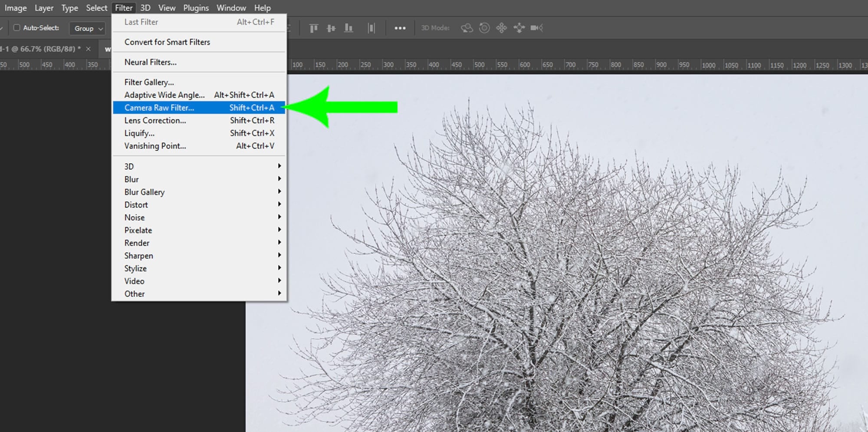
Task: Activate the 3D roll camera icon
Action: [484, 28]
